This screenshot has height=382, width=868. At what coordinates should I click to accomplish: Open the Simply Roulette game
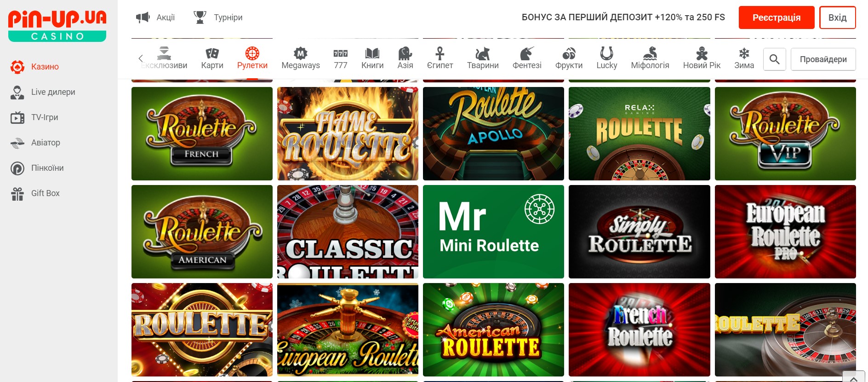coord(639,232)
